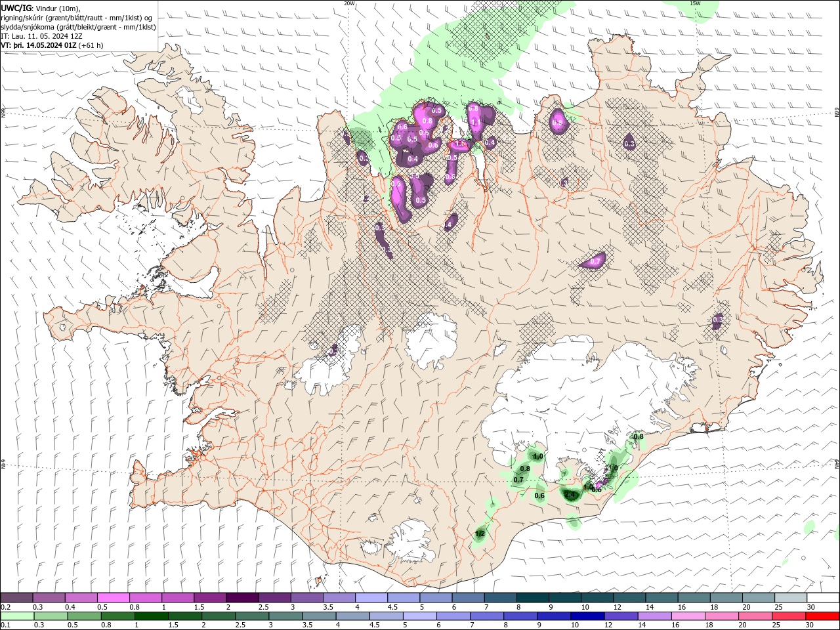Choose lavender snow-scale swatch between 4 and 4.5
This screenshot has width=840, height=630.
[371, 598]
